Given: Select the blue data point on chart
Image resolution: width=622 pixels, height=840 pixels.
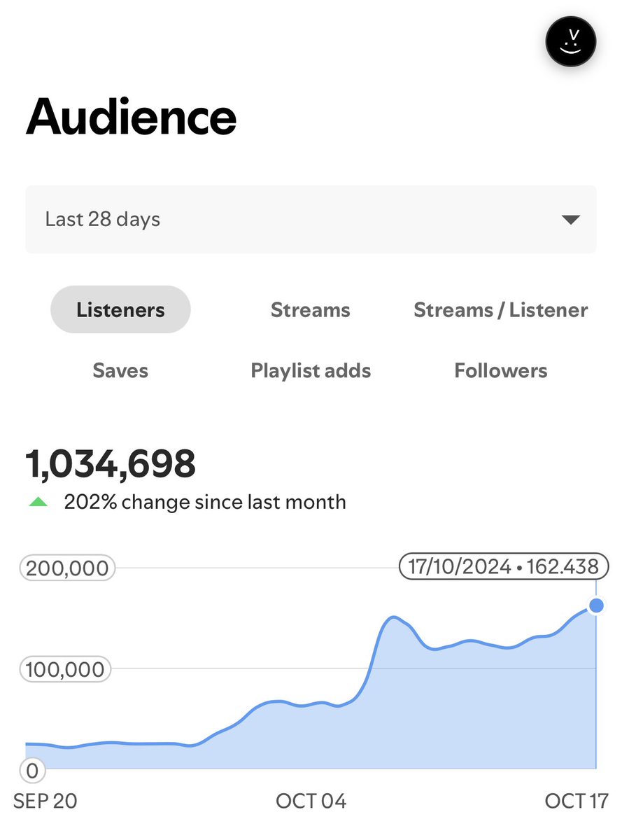Looking at the screenshot, I should 596,605.
